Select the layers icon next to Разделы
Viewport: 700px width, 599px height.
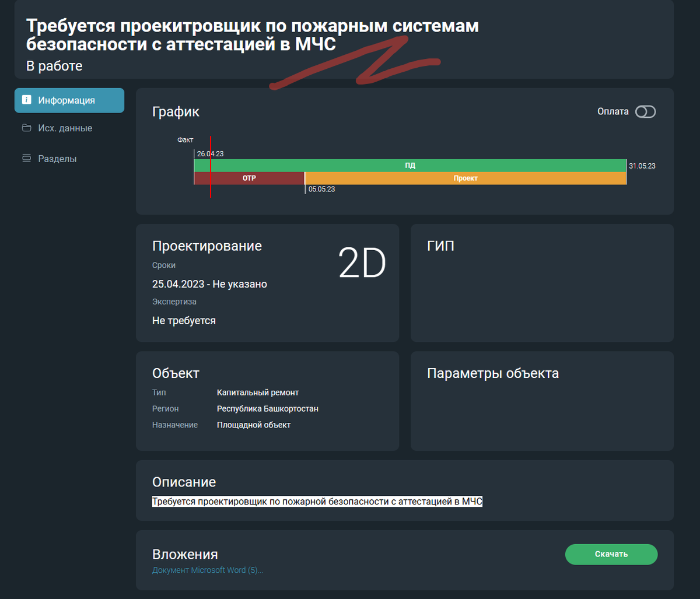coord(27,158)
